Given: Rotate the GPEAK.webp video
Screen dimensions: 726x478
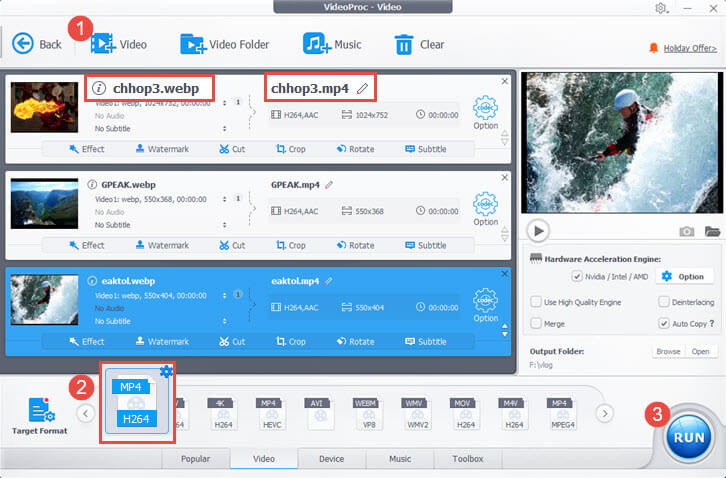Looking at the screenshot, I should (x=356, y=245).
